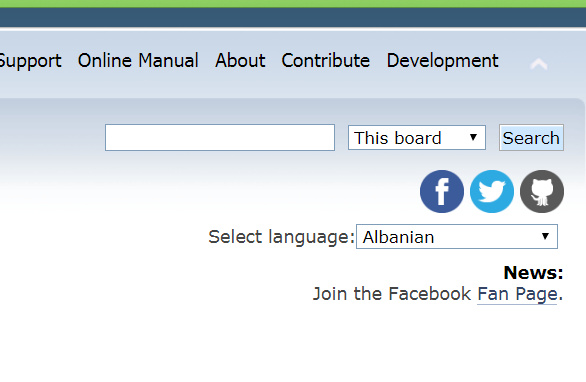Click the dark blue header bar
This screenshot has width=586, height=382.
[293, 17]
